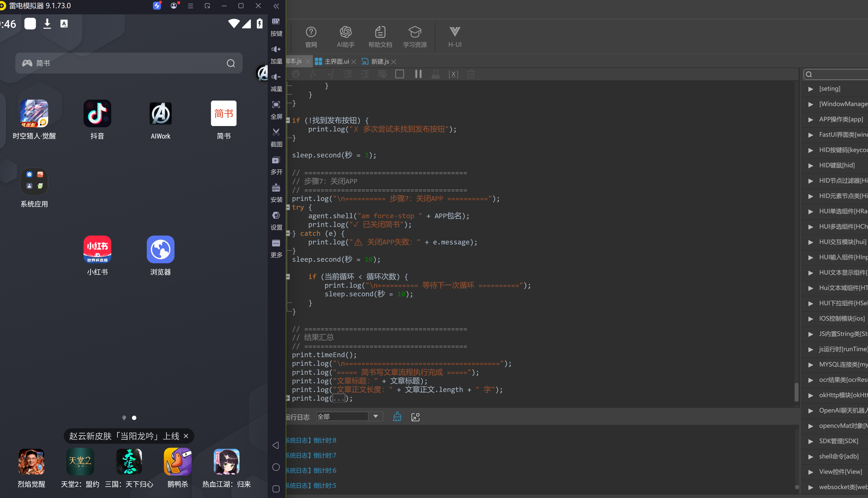Click the decrease indent icon
Image resolution: width=868 pixels, height=498 pixels.
coord(347,74)
